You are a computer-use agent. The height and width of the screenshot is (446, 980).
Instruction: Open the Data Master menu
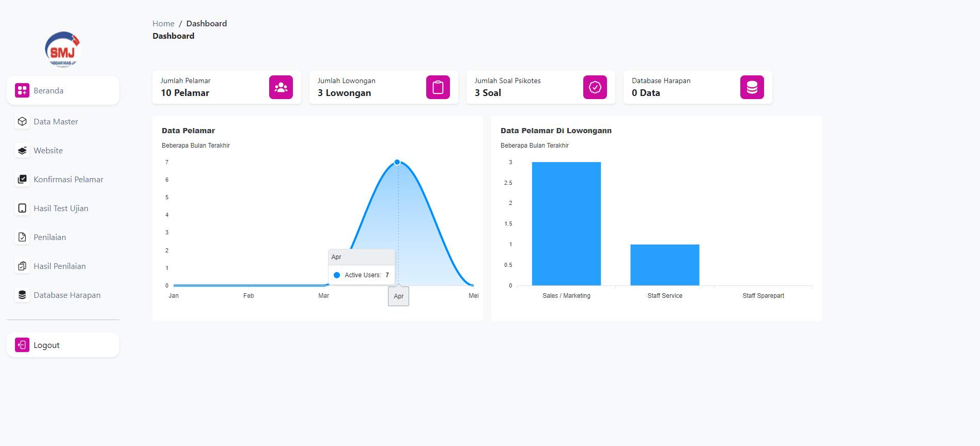point(56,121)
